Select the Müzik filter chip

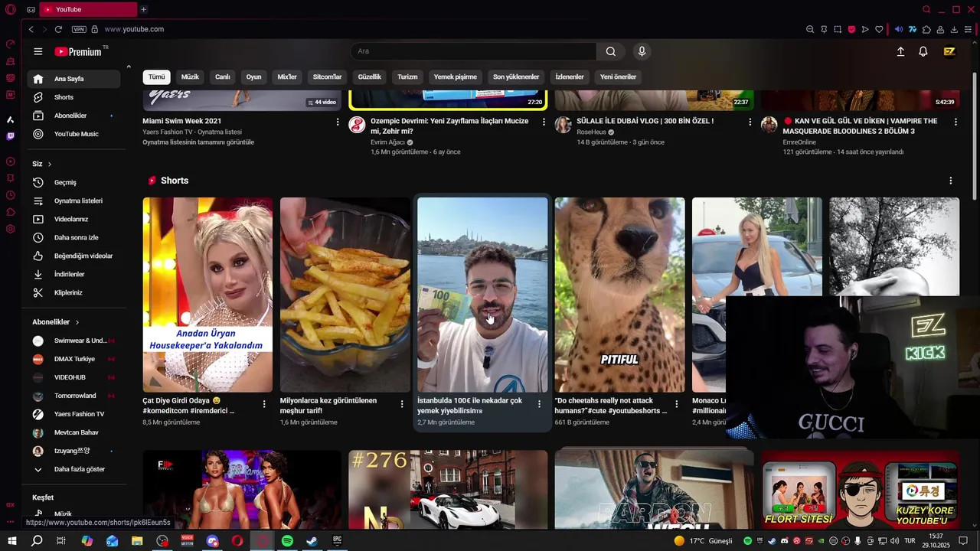pos(190,77)
